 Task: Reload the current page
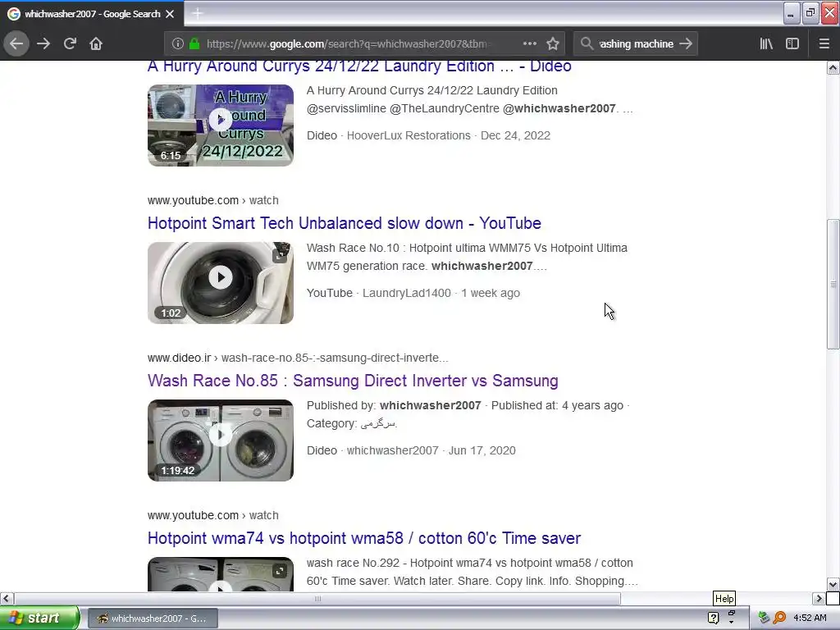70,43
